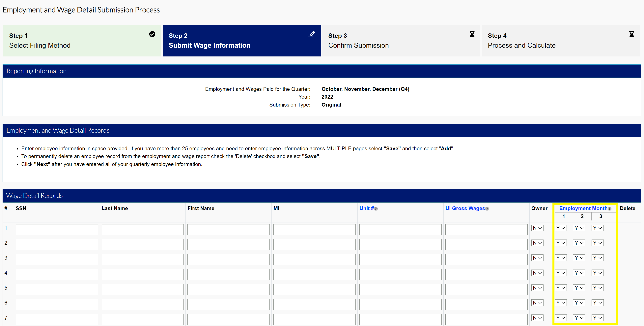
Task: Click the checkmark icon on Step 1
Action: [152, 34]
